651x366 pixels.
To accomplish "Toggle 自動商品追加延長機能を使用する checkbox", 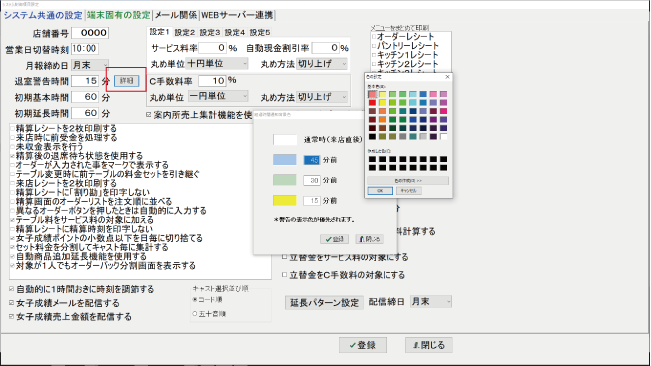I will pyautogui.click(x=13, y=256).
